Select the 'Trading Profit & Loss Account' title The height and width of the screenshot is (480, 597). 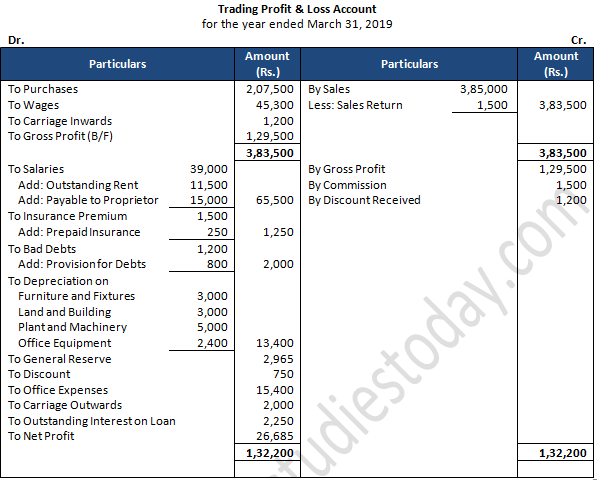(297, 9)
